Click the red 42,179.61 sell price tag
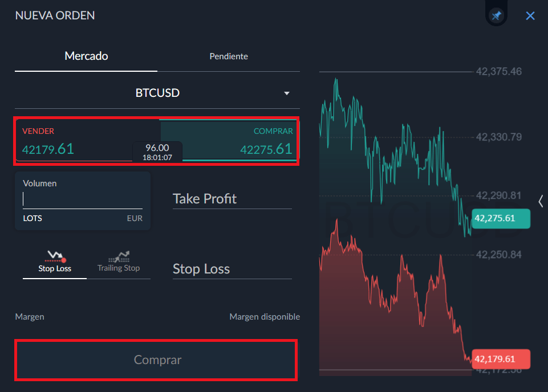 [x=501, y=359]
